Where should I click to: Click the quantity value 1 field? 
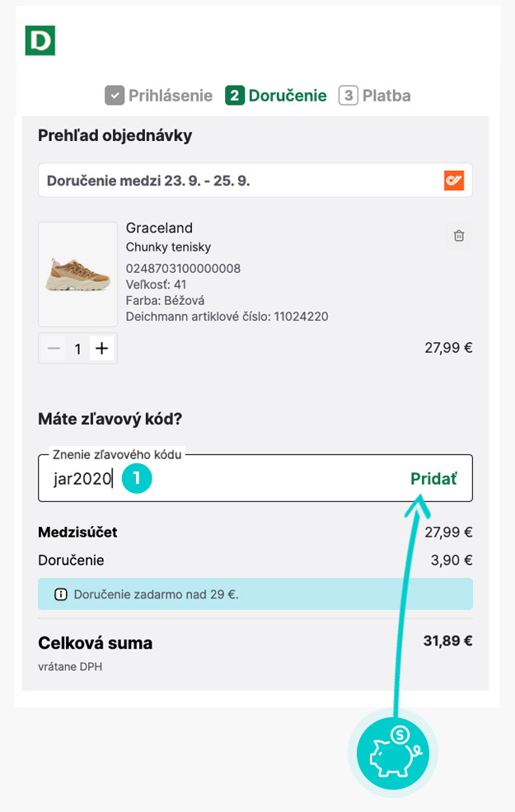tap(78, 349)
